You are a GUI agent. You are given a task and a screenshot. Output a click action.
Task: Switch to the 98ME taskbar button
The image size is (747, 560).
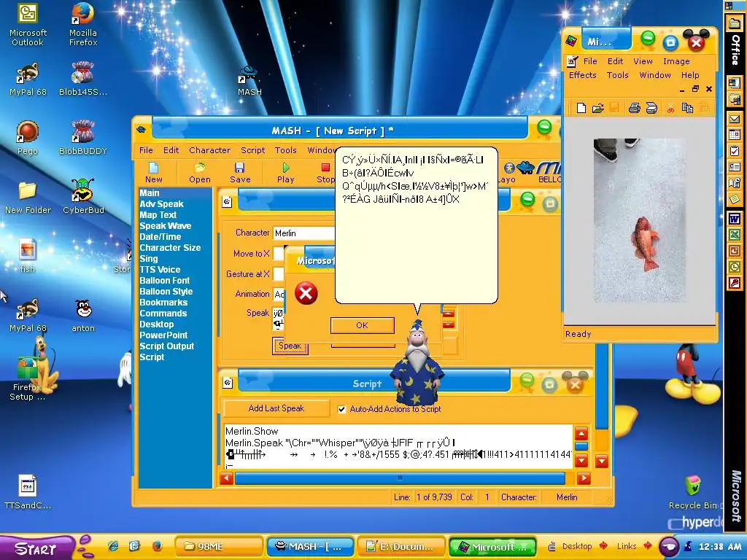pyautogui.click(x=219, y=546)
